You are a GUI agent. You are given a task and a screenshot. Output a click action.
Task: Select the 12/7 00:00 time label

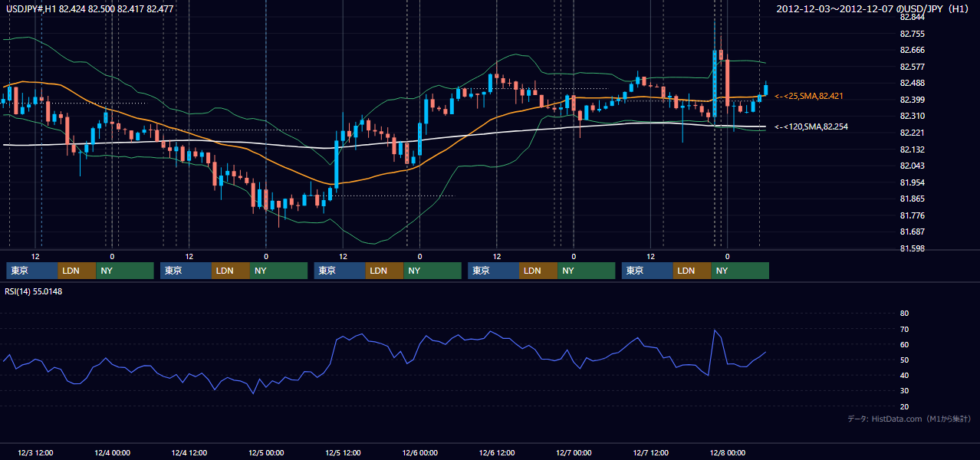pos(574,452)
